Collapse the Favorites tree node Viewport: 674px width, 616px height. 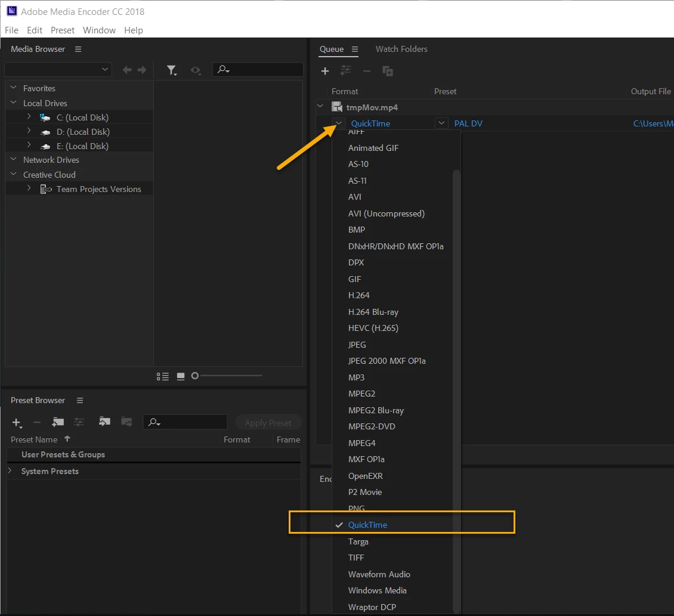[13, 87]
